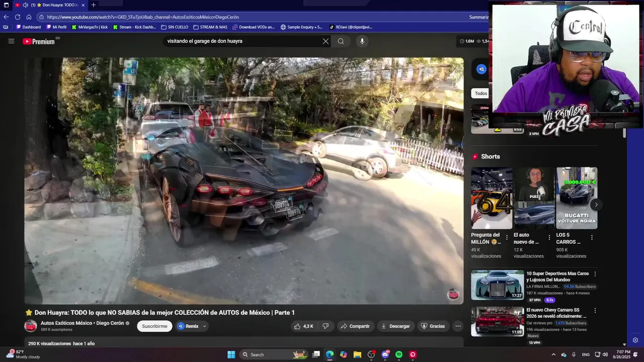644x362 pixels.
Task: Click the taskbar Search box
Action: [x=274, y=354]
